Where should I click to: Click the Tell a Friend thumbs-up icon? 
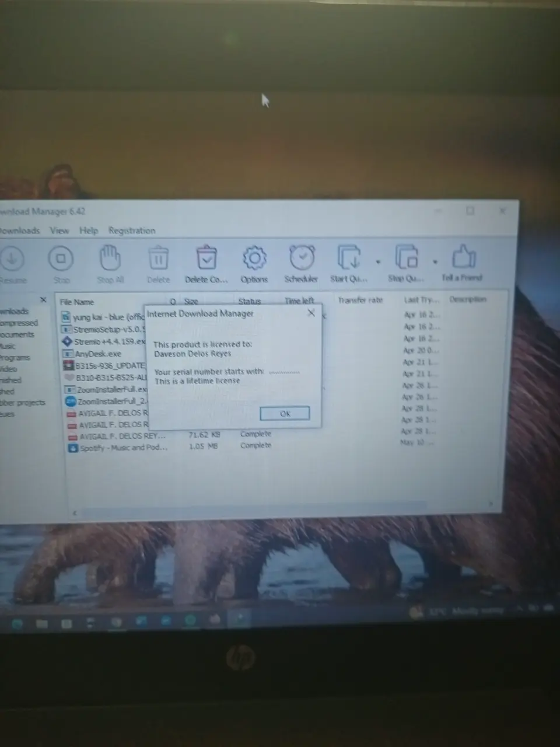464,256
